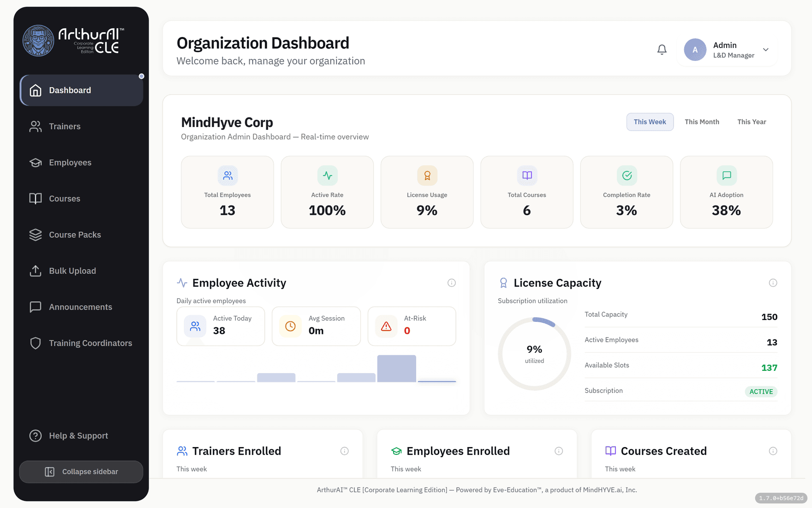Show Employee Activity info tooltip icon
Image resolution: width=812 pixels, height=508 pixels.
point(452,283)
